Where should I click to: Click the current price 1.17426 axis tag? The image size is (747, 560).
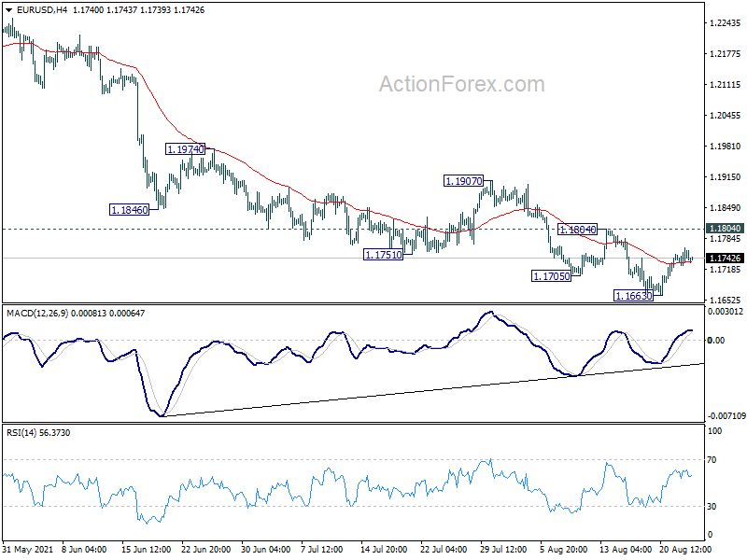tap(725, 259)
